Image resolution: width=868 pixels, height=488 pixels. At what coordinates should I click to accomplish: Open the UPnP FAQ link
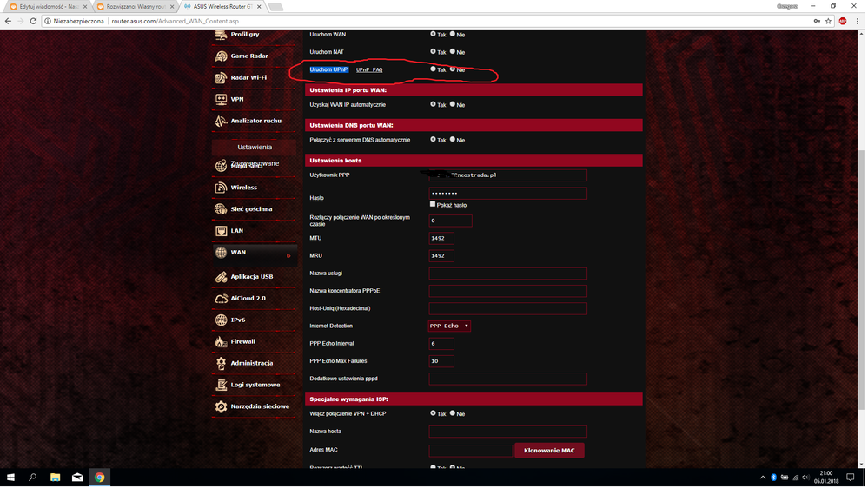click(x=369, y=70)
